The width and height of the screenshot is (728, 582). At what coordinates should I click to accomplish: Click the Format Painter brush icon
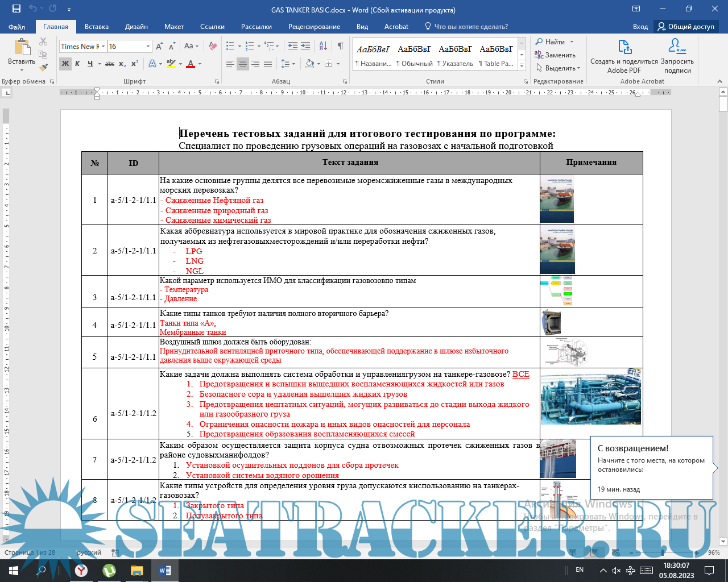44,66
